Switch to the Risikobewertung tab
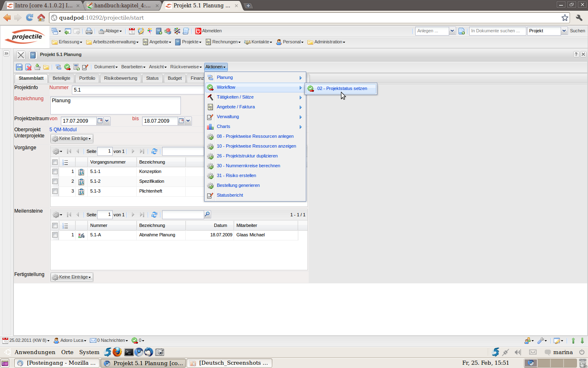Screen dimensions: 588x368 pos(120,79)
